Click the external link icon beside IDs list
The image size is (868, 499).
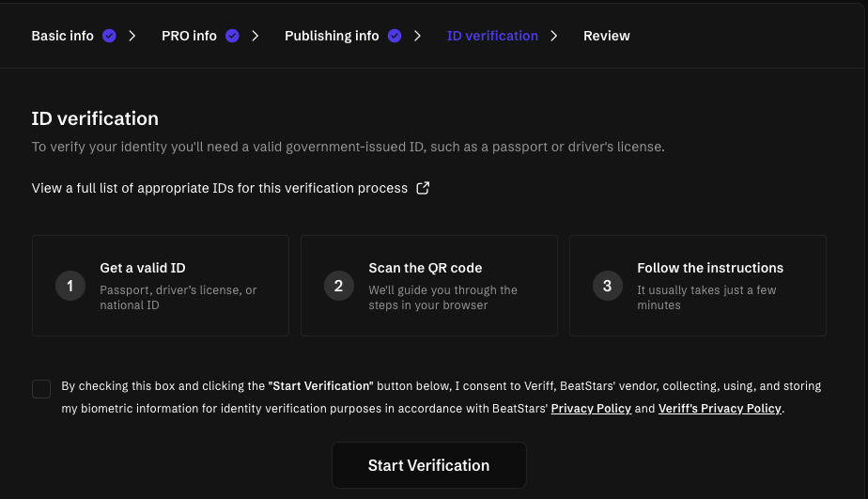point(423,188)
